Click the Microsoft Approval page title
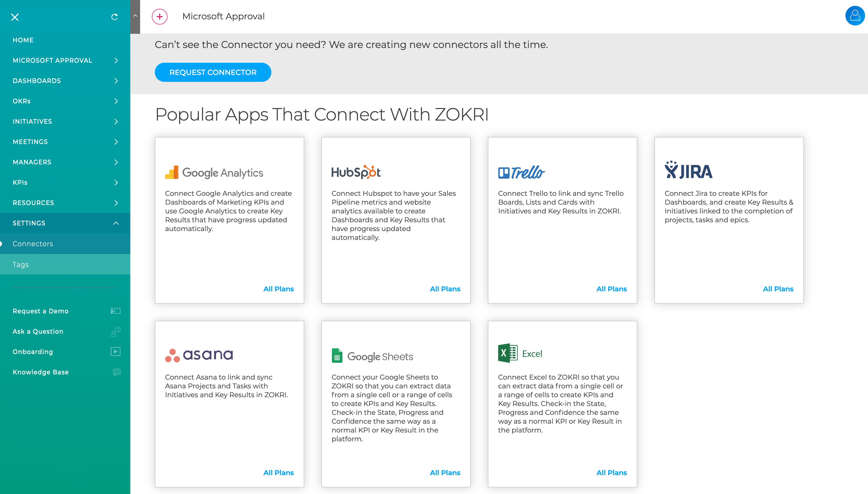This screenshot has width=868, height=494. click(x=223, y=16)
